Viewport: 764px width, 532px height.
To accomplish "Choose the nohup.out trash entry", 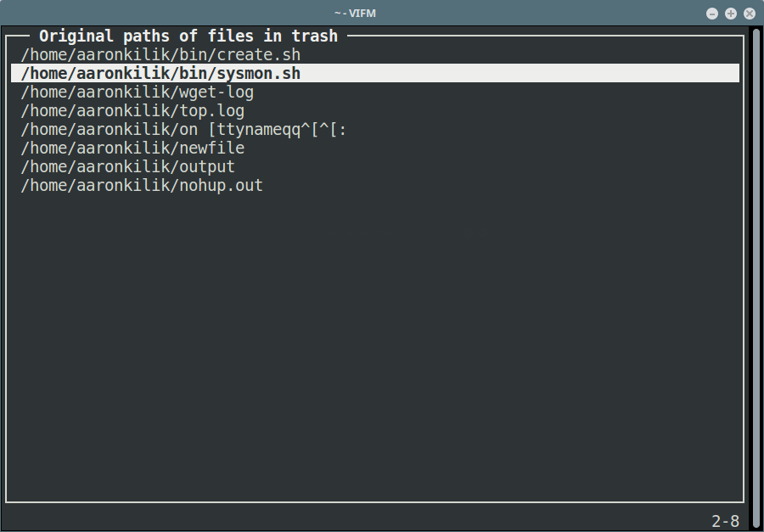I will point(142,185).
